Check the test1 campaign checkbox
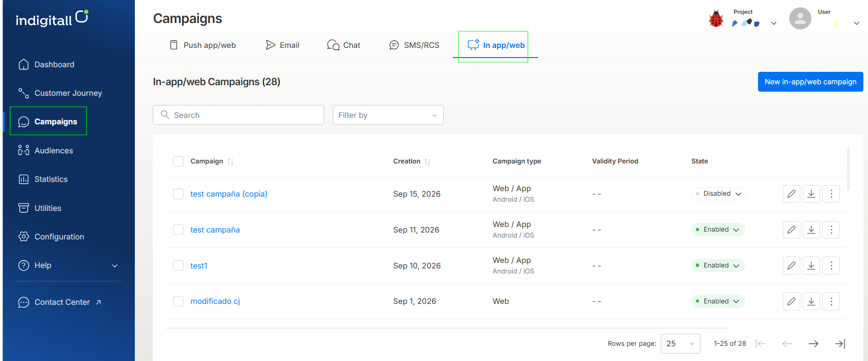 pos(178,266)
